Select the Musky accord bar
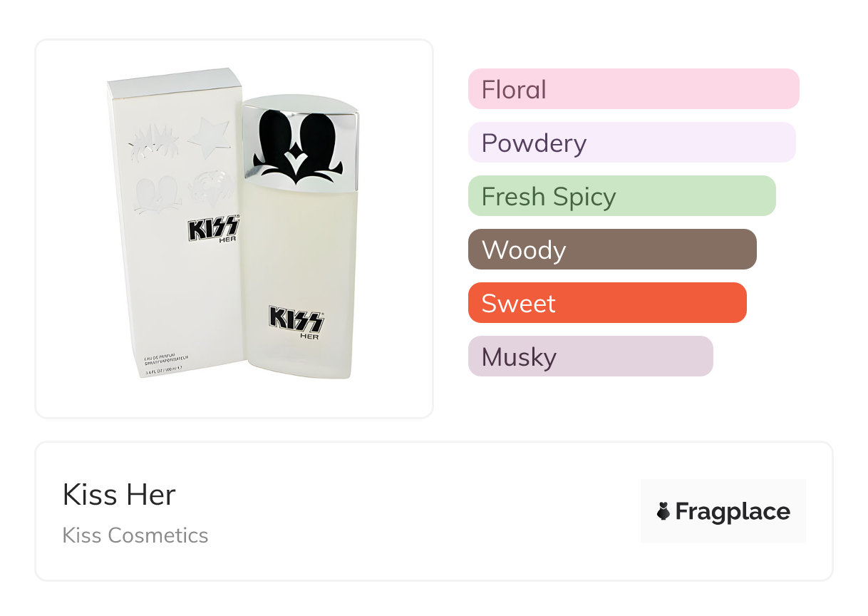868x616 pixels. click(590, 356)
